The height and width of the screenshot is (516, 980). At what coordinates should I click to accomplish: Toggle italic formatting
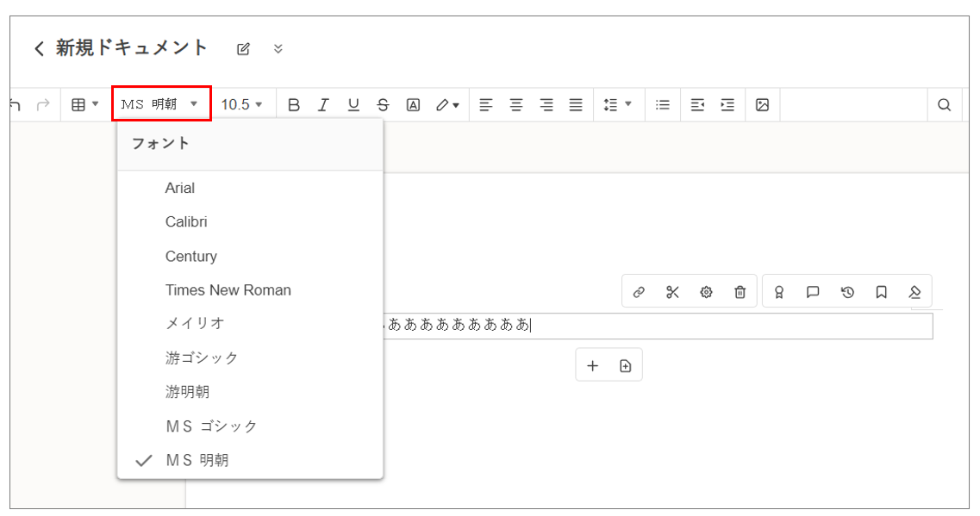click(x=323, y=105)
